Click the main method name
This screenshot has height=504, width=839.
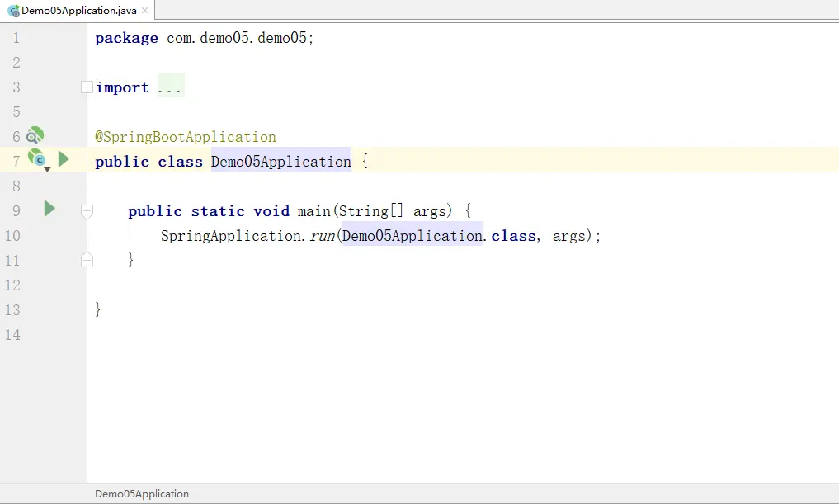[314, 211]
